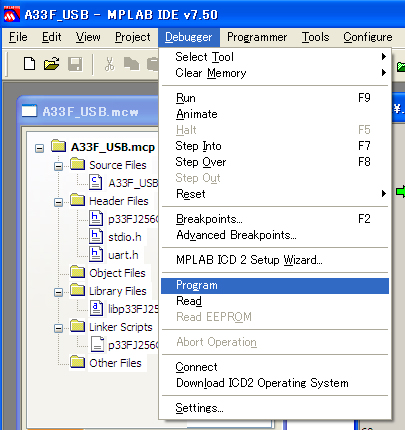405x430 pixels.
Task: Click the header icon next to stdio.h
Action: 96,236
